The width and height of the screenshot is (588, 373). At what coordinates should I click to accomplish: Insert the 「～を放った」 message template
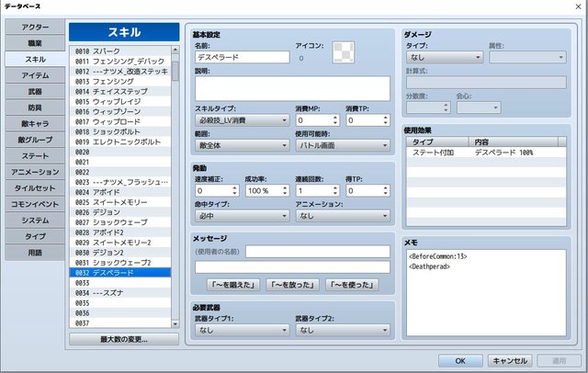[x=292, y=285]
